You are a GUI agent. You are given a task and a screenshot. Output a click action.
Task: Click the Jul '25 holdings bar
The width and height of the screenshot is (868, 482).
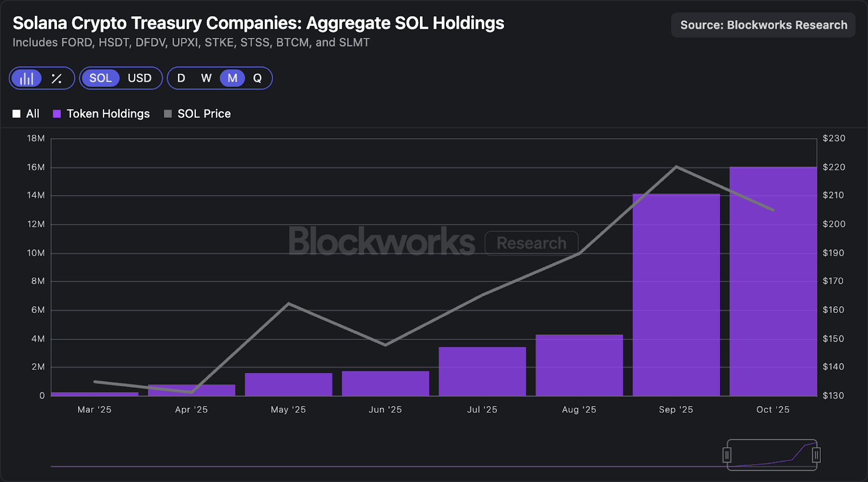coord(482,371)
